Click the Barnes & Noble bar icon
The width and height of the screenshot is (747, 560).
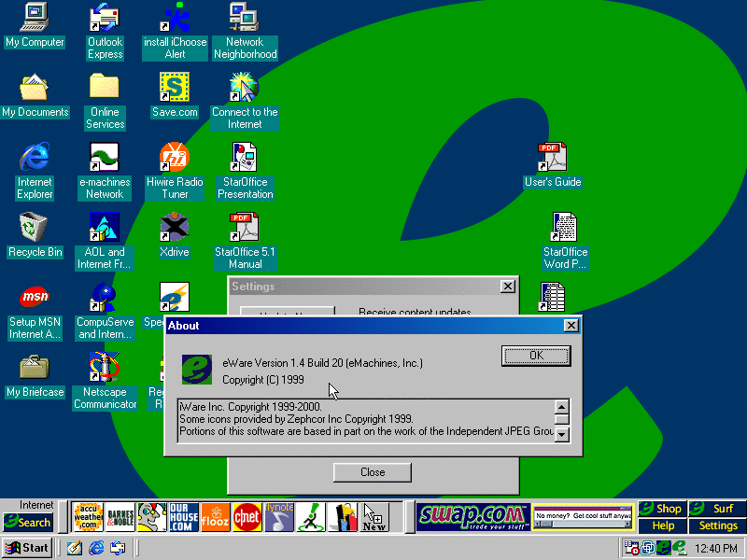pos(120,516)
